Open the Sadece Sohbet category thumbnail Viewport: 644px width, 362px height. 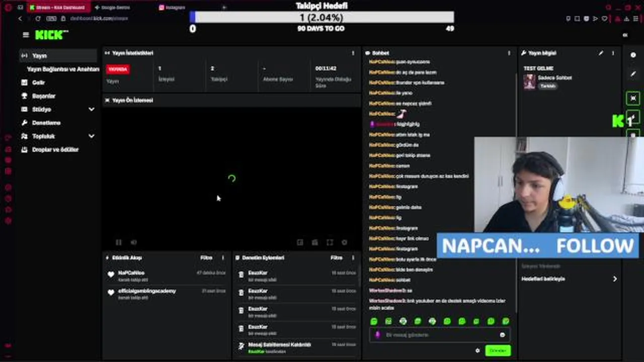[x=529, y=81]
